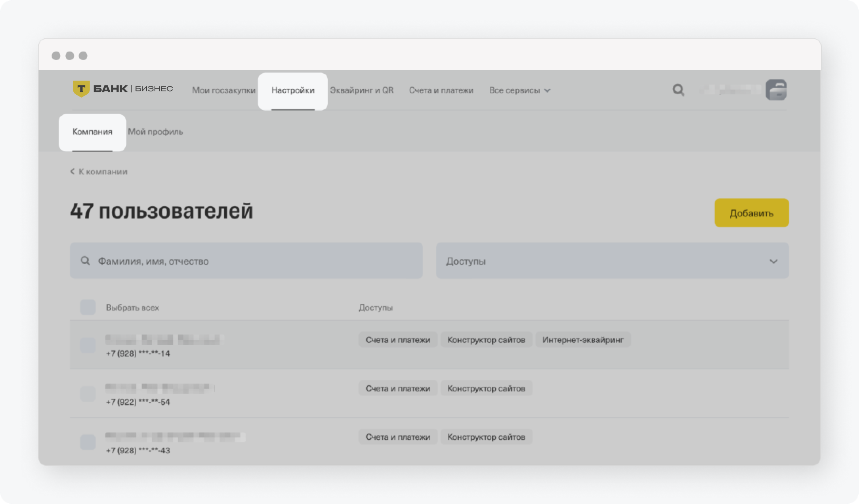
Task: Click Конструктор сайтов tag for user ending 43
Action: pyautogui.click(x=486, y=437)
